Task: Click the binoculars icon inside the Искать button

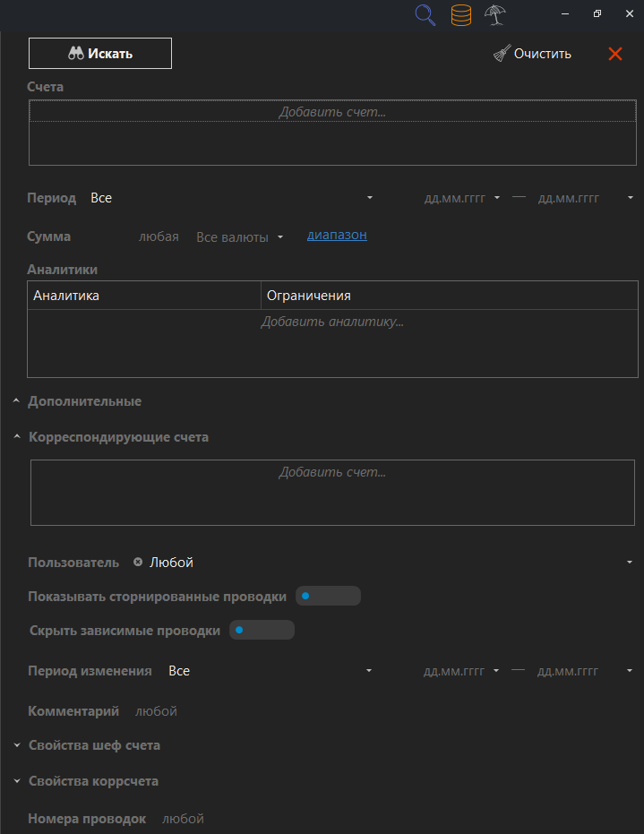Action: [x=77, y=53]
